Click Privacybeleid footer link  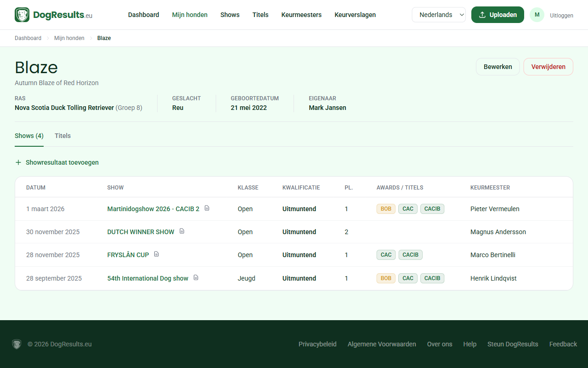click(317, 344)
